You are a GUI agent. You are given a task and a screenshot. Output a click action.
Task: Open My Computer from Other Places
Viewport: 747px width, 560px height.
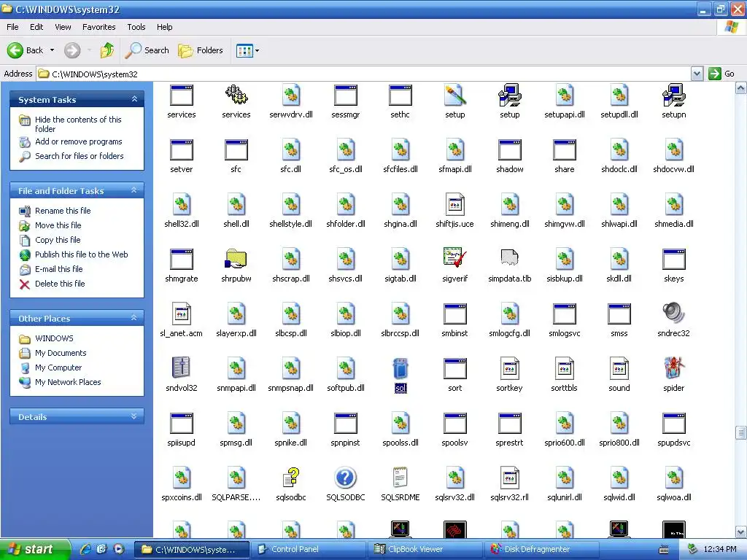pos(58,367)
